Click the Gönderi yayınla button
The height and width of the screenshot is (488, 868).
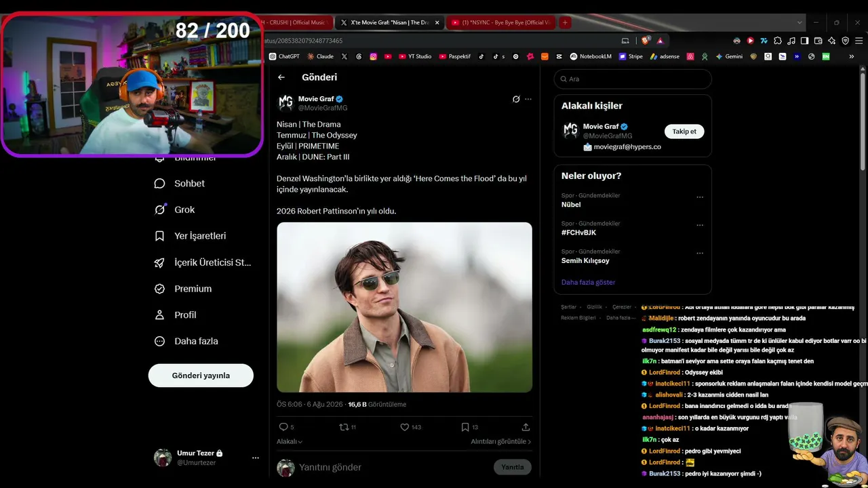201,375
